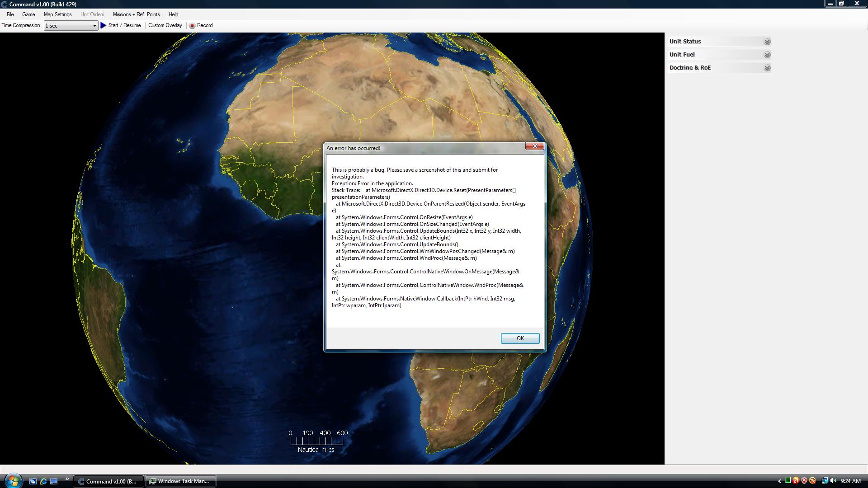The height and width of the screenshot is (488, 868).
Task: Close the error dialog with the X
Action: click(535, 146)
